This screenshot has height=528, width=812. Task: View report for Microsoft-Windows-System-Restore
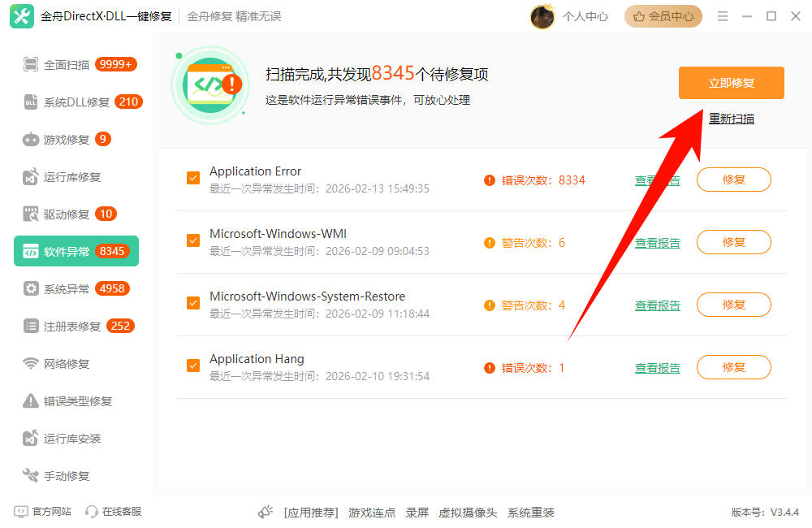pyautogui.click(x=657, y=305)
